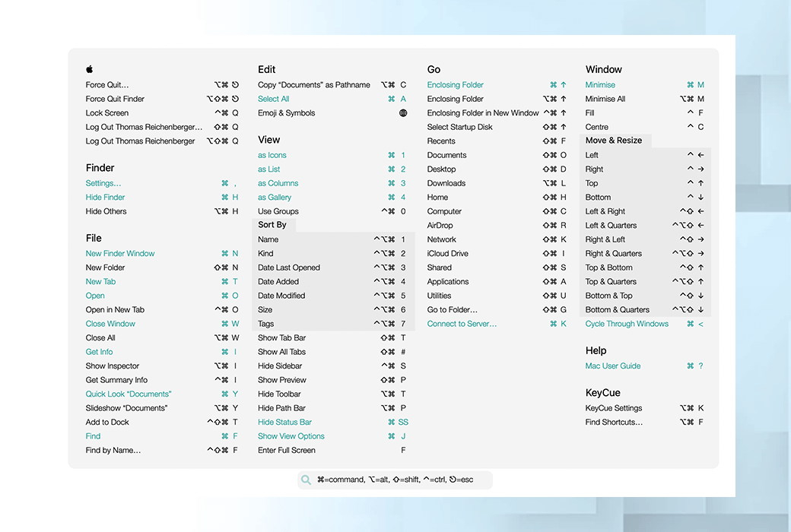The image size is (791, 532).
Task: Click the globe icon beside Emoji & Symbols
Action: [x=403, y=113]
